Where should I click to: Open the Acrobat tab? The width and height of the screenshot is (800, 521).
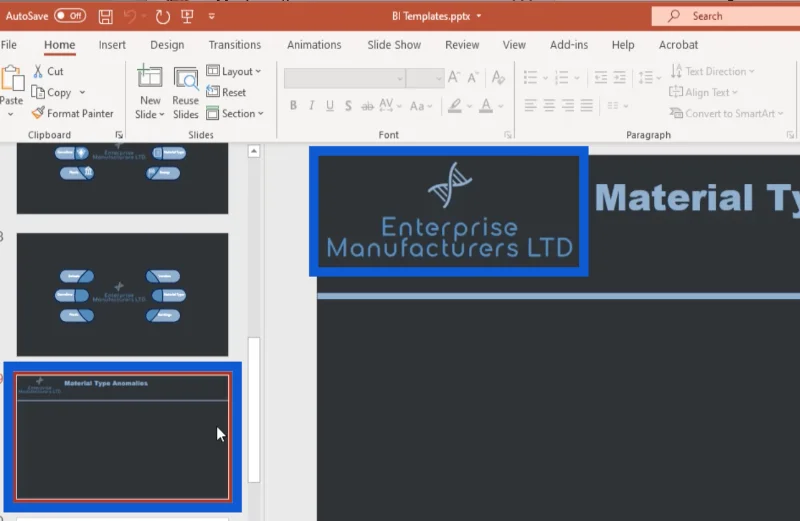pos(678,45)
